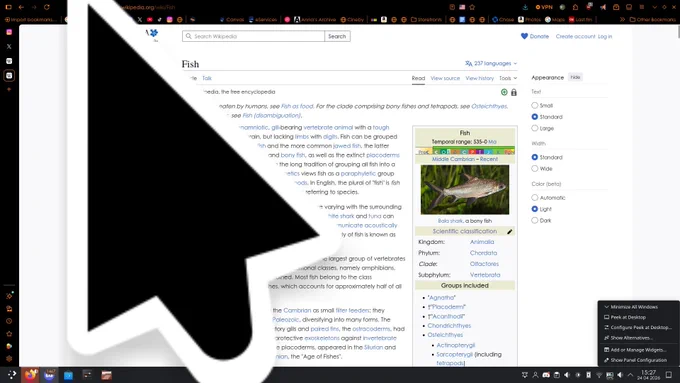This screenshot has width=680, height=383.
Task: Open the VPN button in toolbar
Action: pos(544,7)
